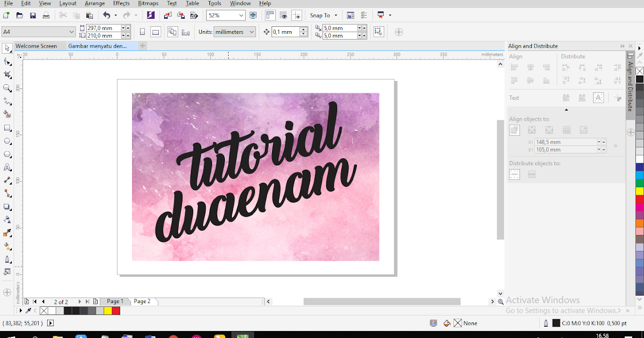Click the Full-screen preview icon

click(x=253, y=16)
